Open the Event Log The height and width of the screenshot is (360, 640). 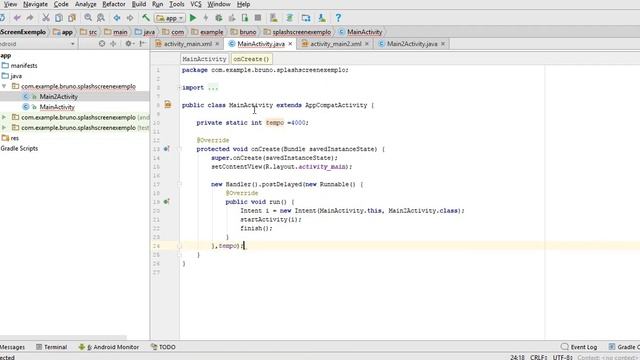(579, 347)
